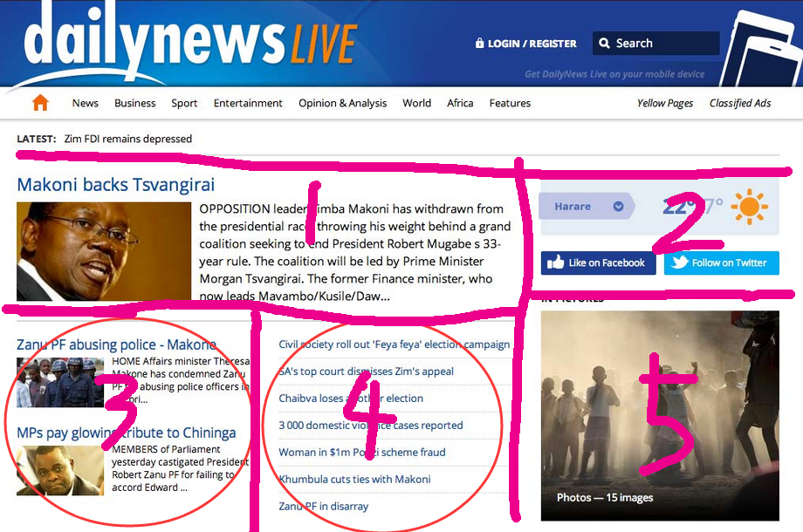The height and width of the screenshot is (532, 803).
Task: Click into the Search field
Action: point(656,43)
